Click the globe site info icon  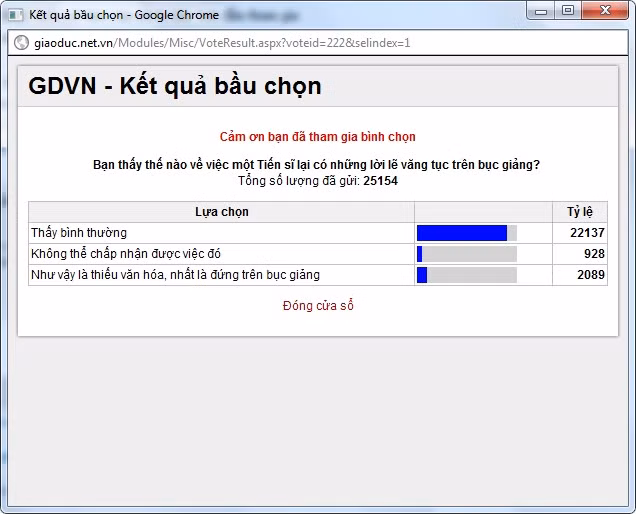pyautogui.click(x=19, y=44)
